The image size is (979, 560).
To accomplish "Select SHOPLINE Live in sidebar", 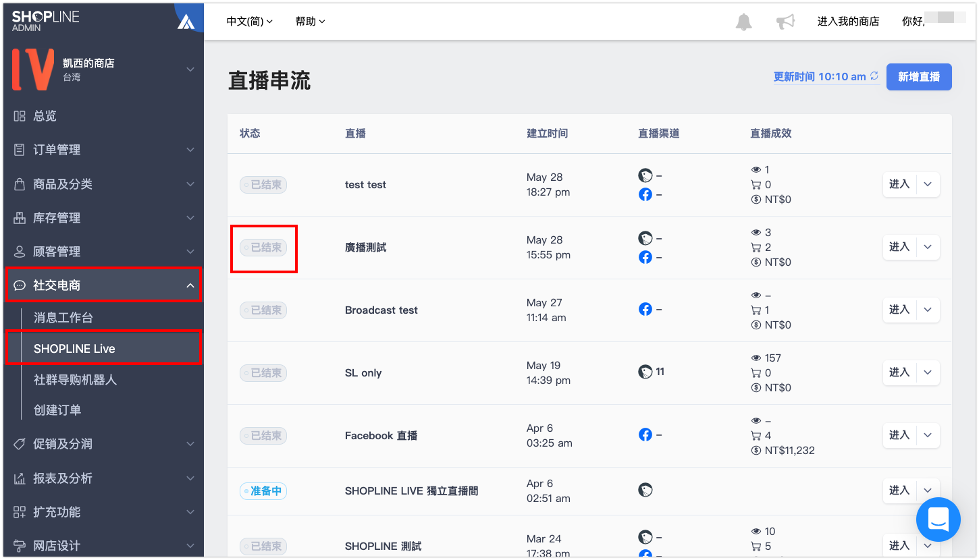I will (103, 348).
